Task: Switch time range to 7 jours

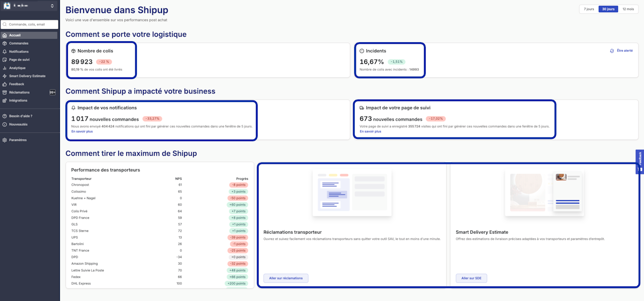Action: point(589,9)
